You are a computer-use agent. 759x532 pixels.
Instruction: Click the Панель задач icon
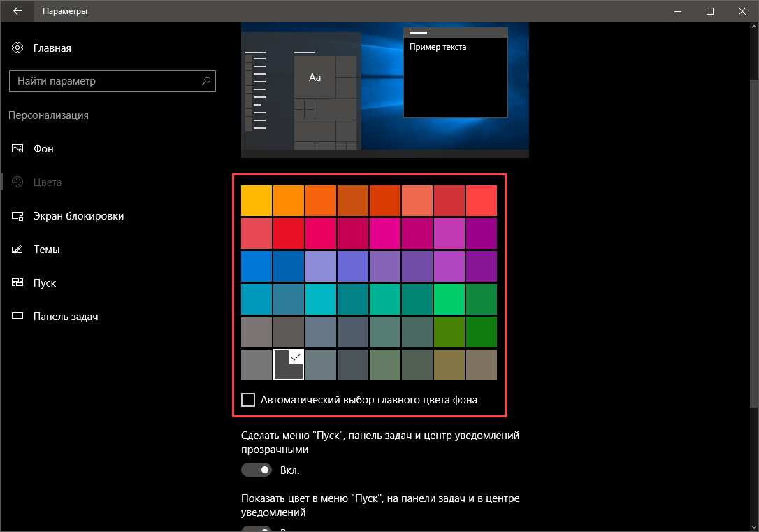coord(17,317)
